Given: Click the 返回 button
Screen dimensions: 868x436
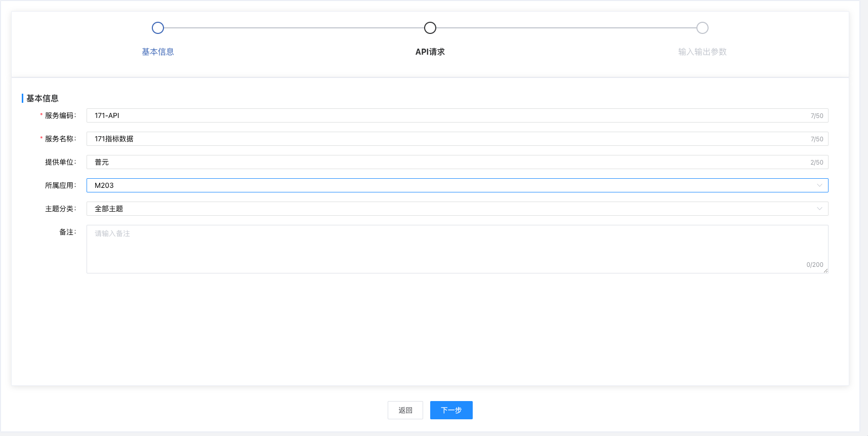Looking at the screenshot, I should (405, 410).
